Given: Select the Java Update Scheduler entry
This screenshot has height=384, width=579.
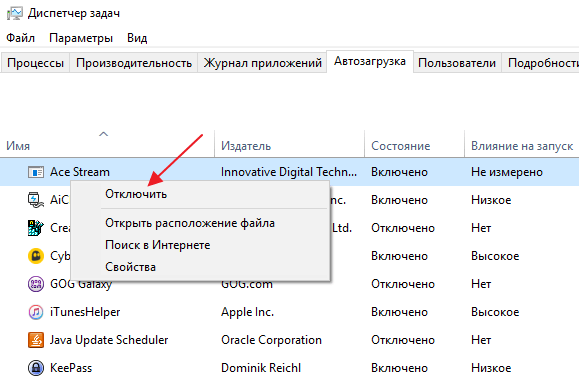Looking at the screenshot, I should tap(109, 340).
